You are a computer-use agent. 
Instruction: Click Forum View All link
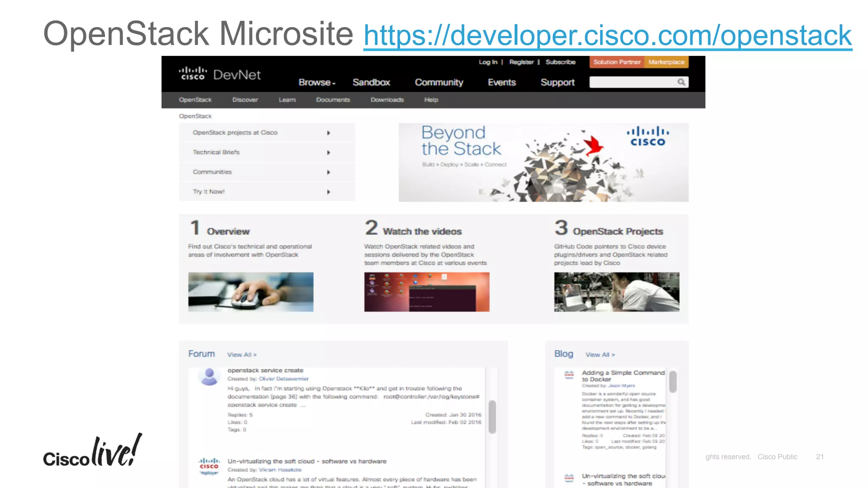click(242, 355)
